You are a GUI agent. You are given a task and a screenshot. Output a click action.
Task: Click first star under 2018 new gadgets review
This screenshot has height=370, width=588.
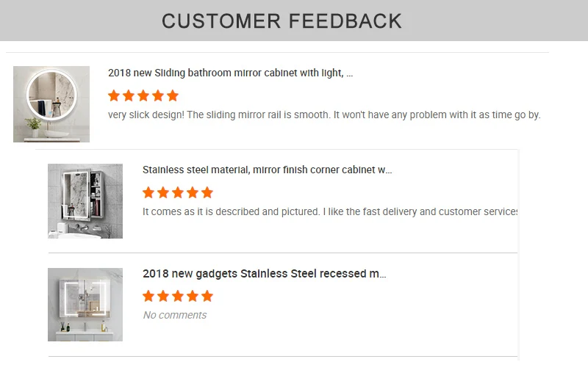(x=148, y=296)
